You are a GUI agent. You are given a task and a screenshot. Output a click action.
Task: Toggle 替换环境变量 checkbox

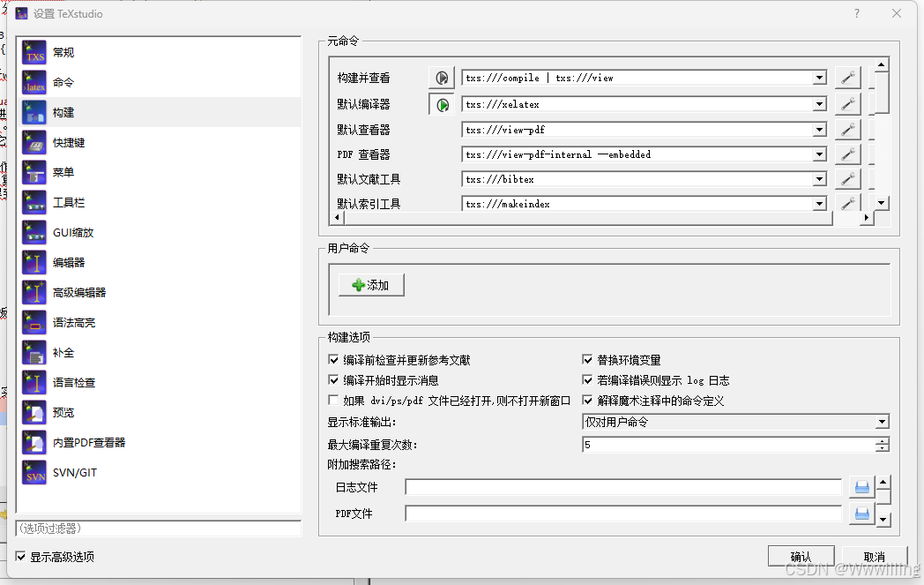click(x=587, y=360)
